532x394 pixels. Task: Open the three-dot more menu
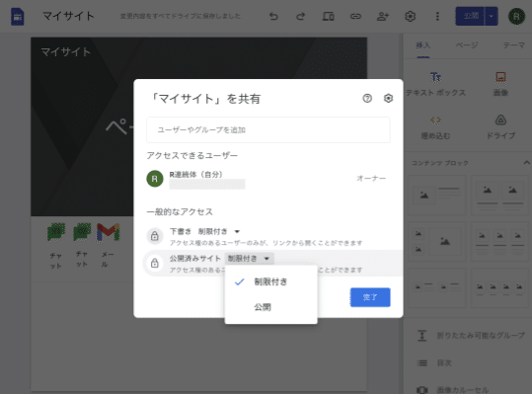437,16
